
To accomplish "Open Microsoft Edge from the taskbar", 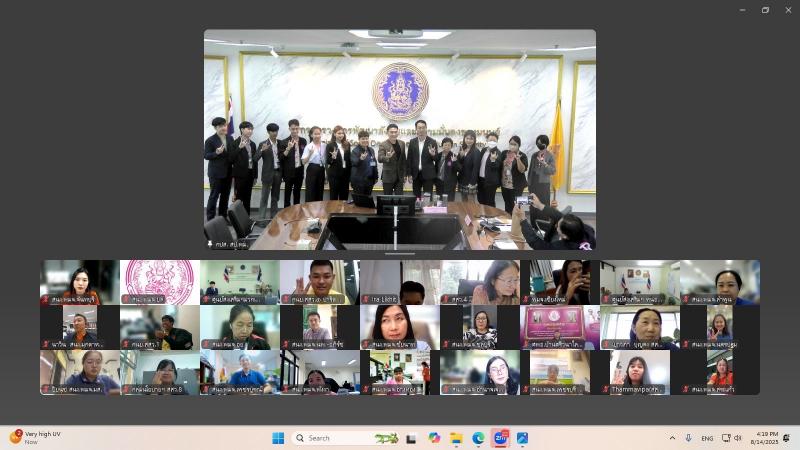I will pyautogui.click(x=478, y=438).
